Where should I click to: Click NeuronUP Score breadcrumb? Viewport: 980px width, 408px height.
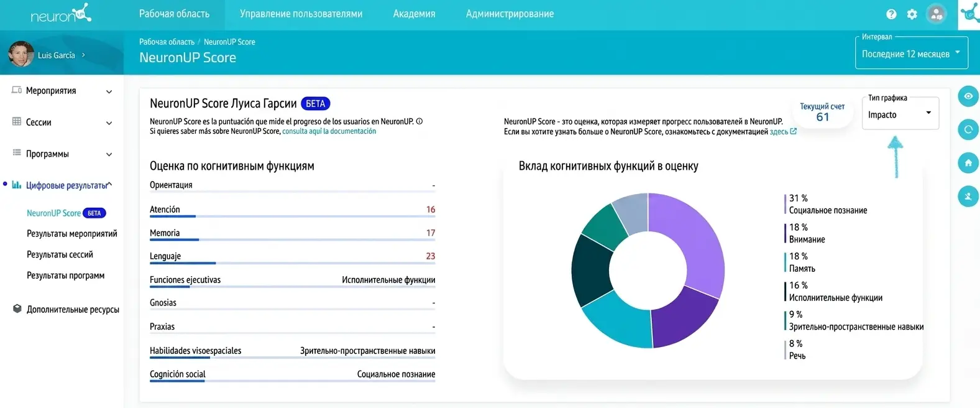(x=229, y=42)
